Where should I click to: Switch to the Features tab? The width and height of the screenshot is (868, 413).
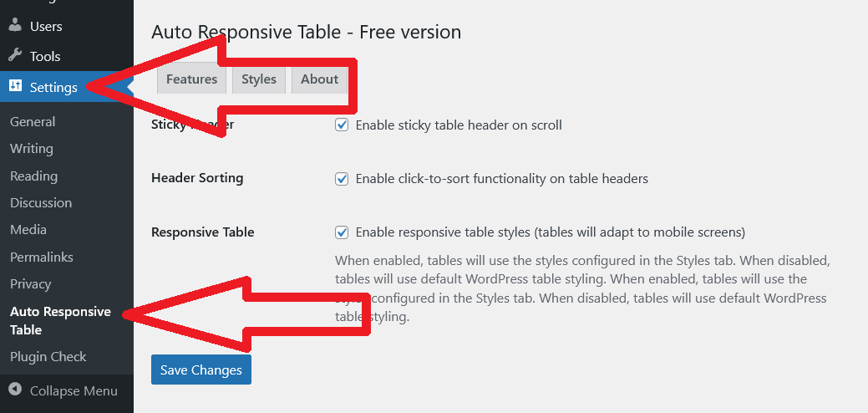191,79
